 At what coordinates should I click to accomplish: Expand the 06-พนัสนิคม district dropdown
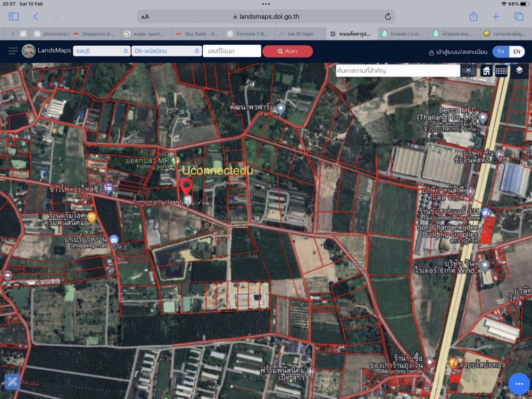pos(165,51)
